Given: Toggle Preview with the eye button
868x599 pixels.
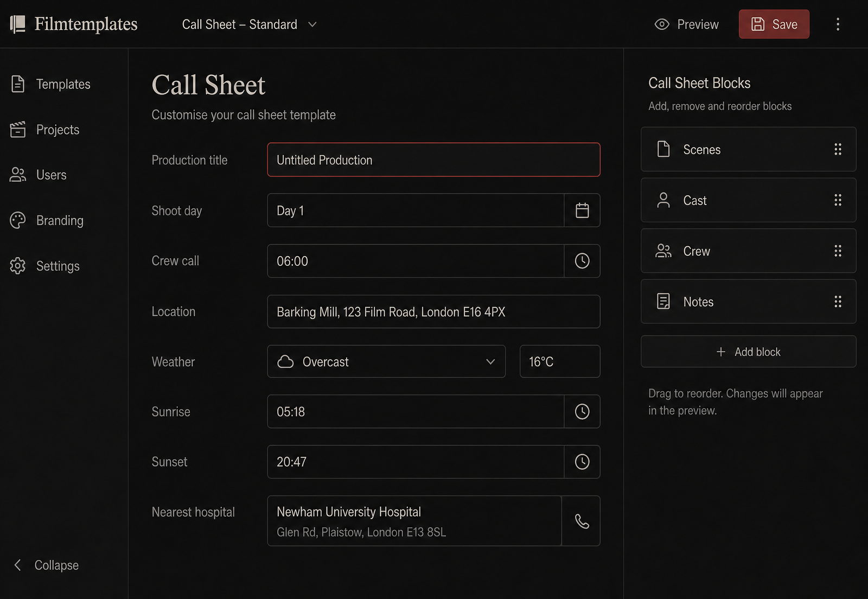Looking at the screenshot, I should (x=686, y=24).
